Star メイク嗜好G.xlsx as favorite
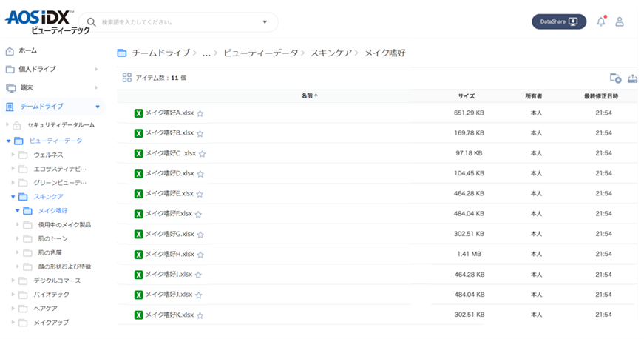644x339 pixels. (x=200, y=235)
